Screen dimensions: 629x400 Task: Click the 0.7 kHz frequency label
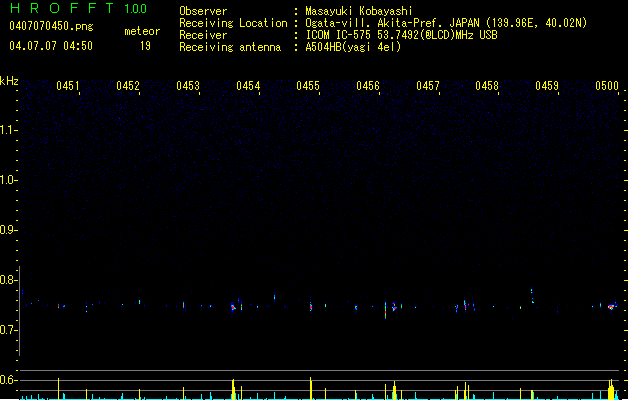[x=7, y=330]
